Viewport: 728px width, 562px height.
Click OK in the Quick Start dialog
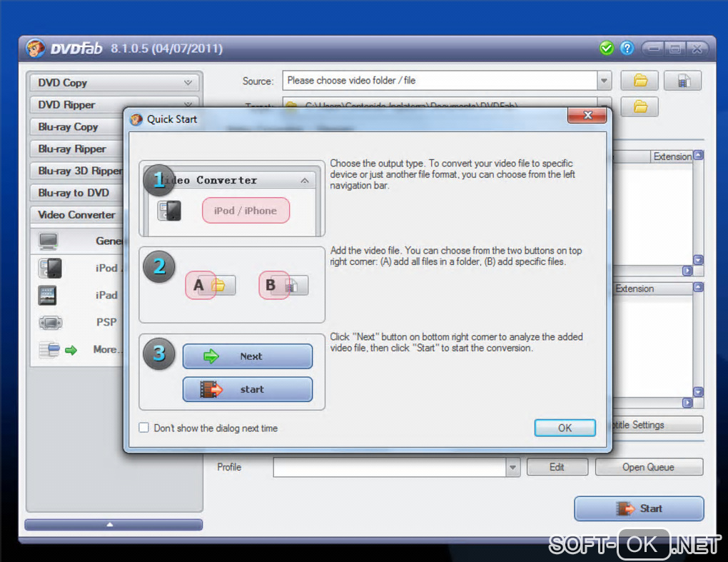pyautogui.click(x=565, y=428)
